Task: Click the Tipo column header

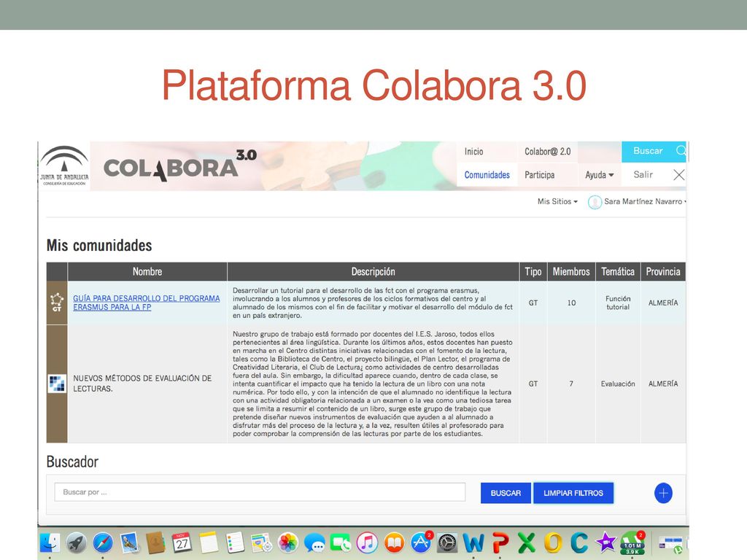Action: [x=533, y=271]
